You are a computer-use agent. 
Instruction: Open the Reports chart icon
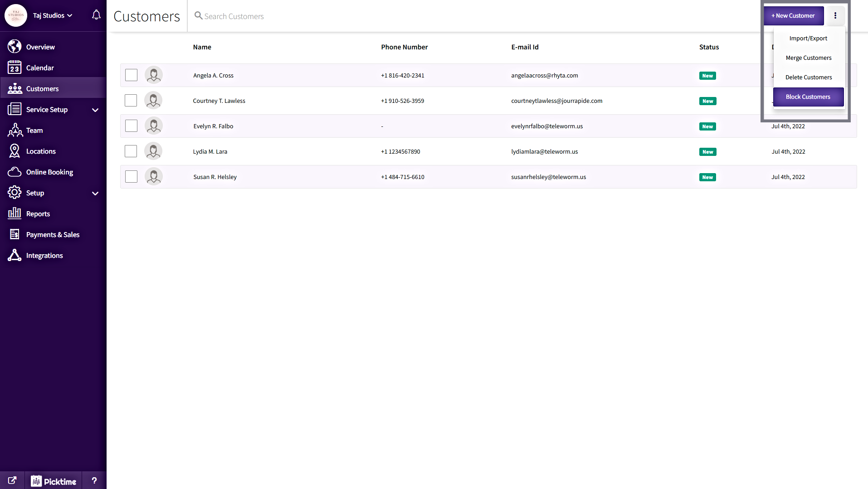click(15, 213)
